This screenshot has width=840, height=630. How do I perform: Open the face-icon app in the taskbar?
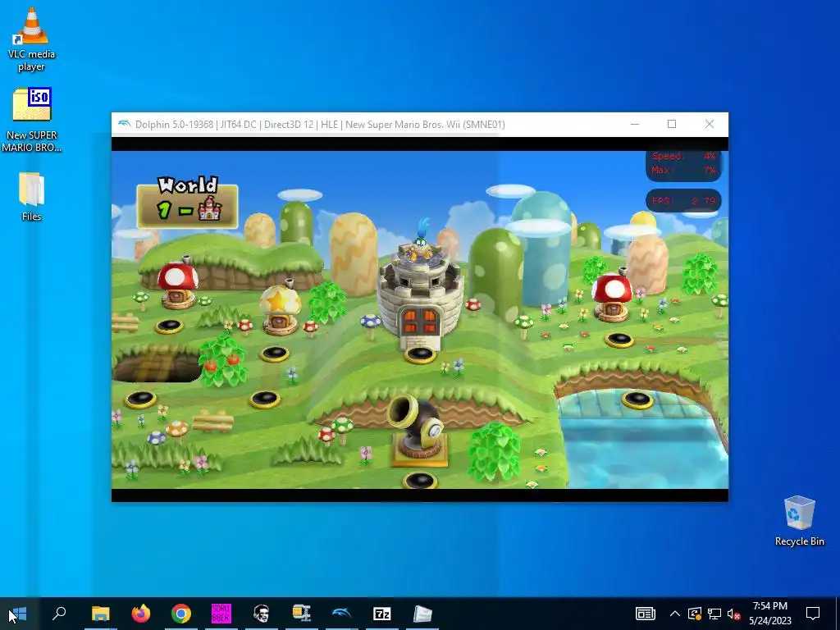click(x=262, y=614)
